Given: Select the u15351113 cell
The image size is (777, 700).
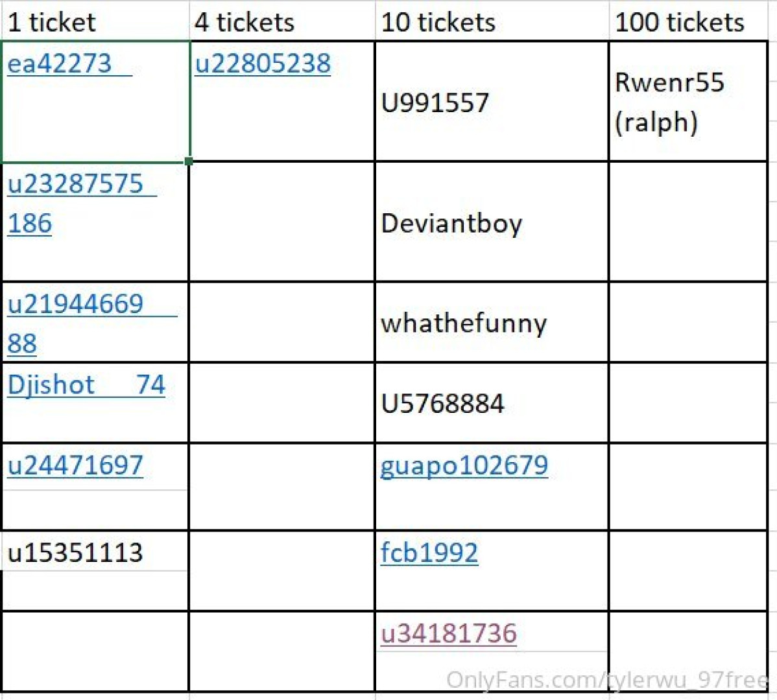Looking at the screenshot, I should click(95, 553).
